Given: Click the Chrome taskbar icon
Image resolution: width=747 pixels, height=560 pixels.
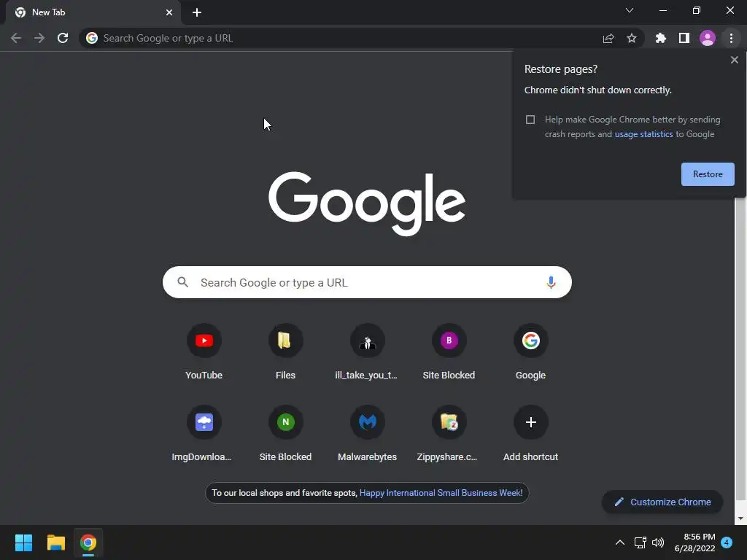Looking at the screenshot, I should coord(88,542).
